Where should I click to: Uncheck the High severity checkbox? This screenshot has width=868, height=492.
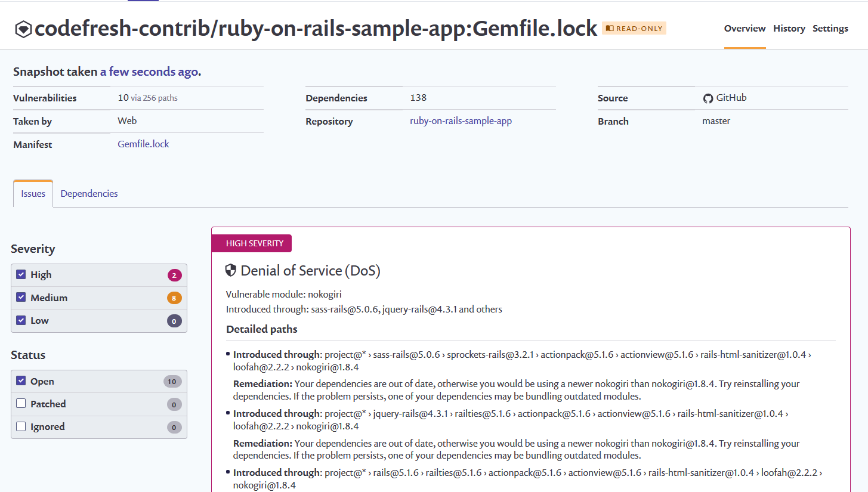point(21,274)
